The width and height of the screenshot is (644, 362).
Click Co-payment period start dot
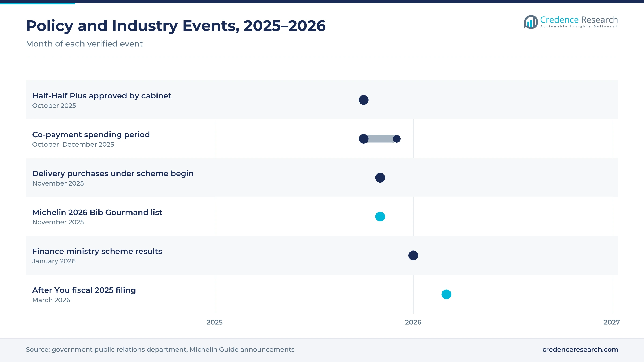(x=364, y=139)
